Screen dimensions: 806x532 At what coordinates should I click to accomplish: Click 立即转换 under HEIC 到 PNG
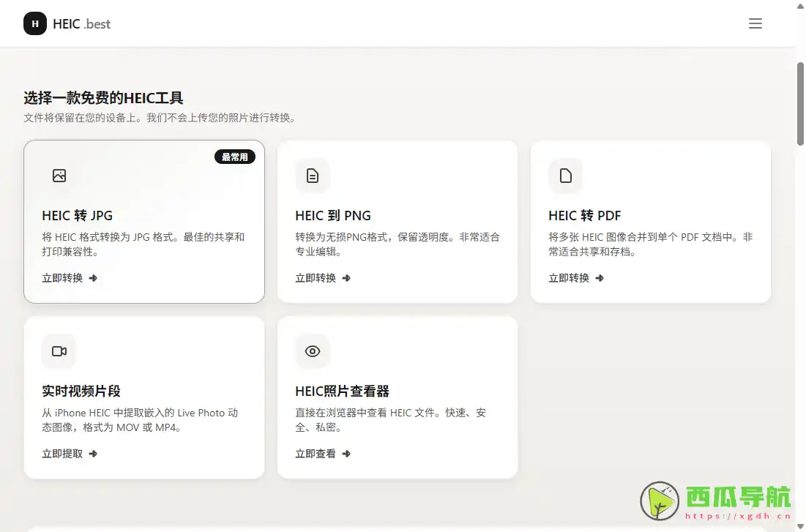[316, 278]
